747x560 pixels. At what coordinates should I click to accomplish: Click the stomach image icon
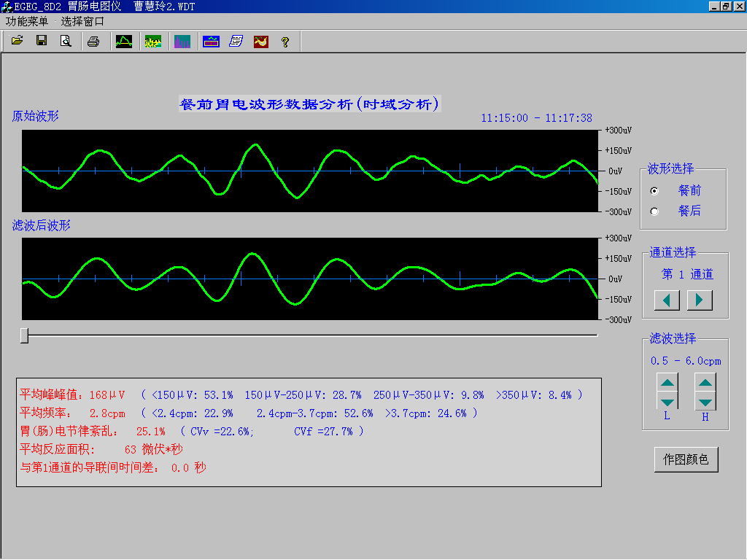tap(260, 42)
